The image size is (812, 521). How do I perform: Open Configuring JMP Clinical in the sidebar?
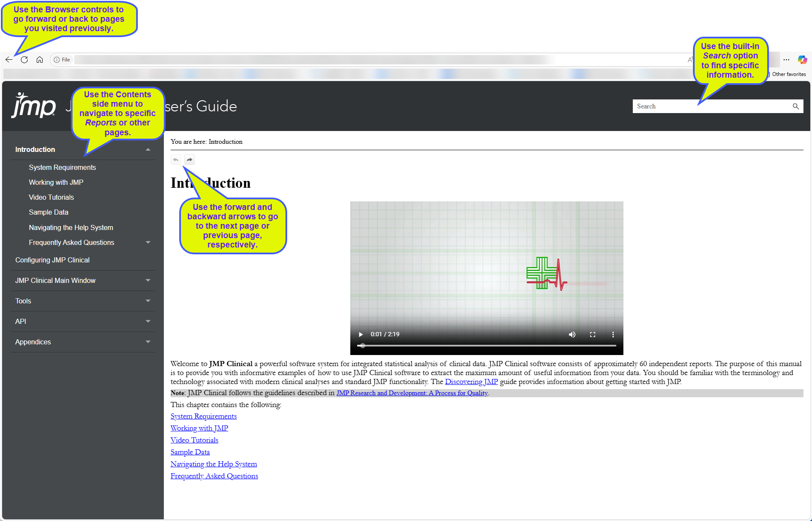[x=52, y=260]
